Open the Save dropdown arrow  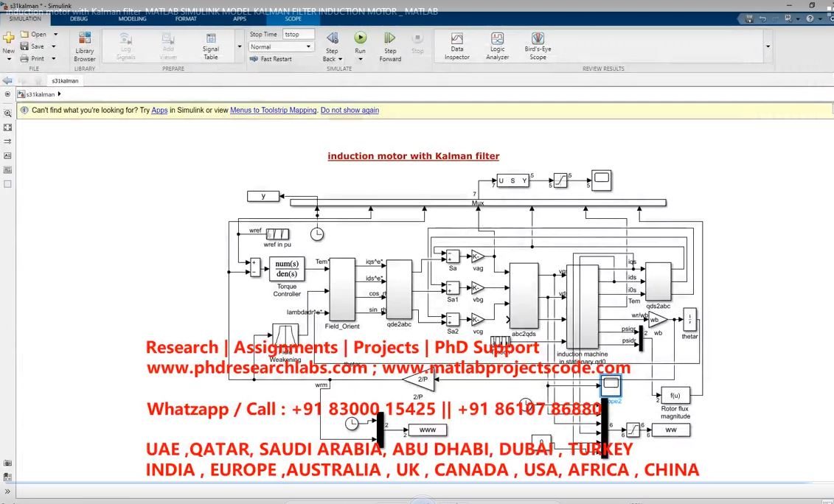click(x=55, y=46)
